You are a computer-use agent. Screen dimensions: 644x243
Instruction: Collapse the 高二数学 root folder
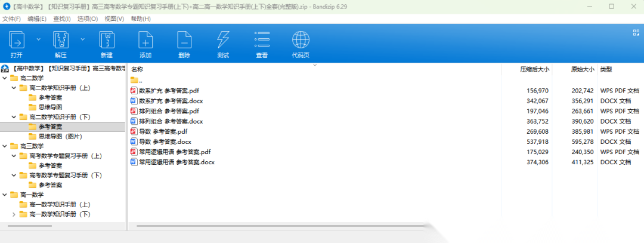tap(5, 78)
